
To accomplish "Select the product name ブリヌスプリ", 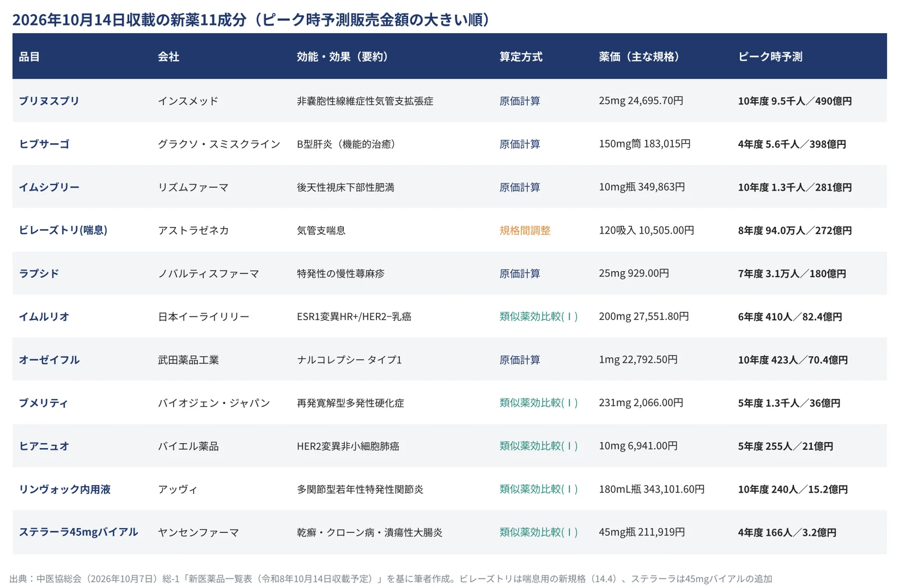I will pos(49,101).
